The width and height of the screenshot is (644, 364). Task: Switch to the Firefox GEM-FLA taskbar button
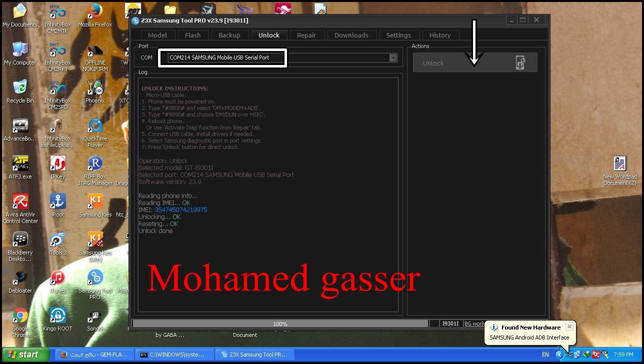click(x=95, y=354)
